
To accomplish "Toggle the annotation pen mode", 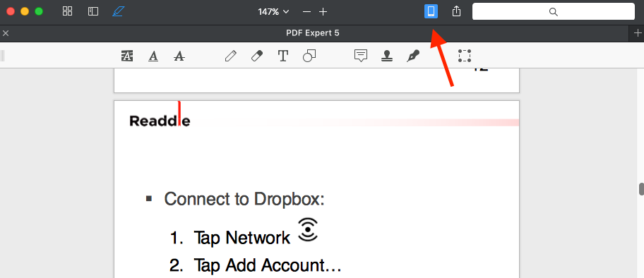I will point(119,11).
